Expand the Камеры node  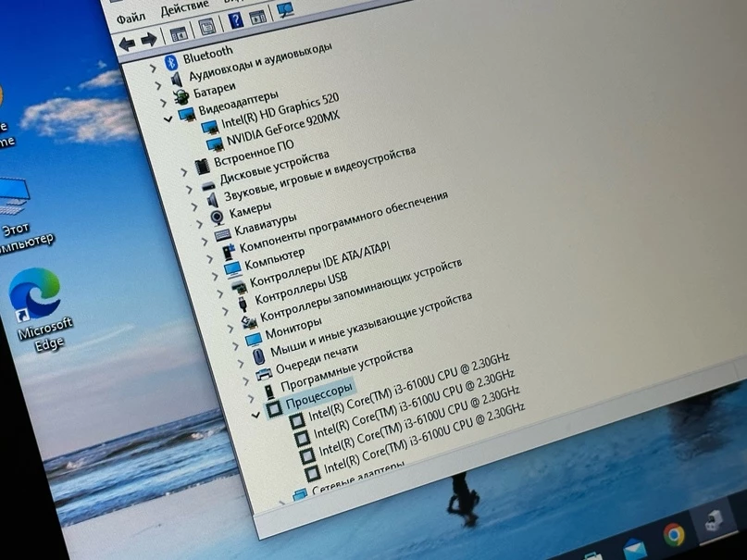[199, 224]
